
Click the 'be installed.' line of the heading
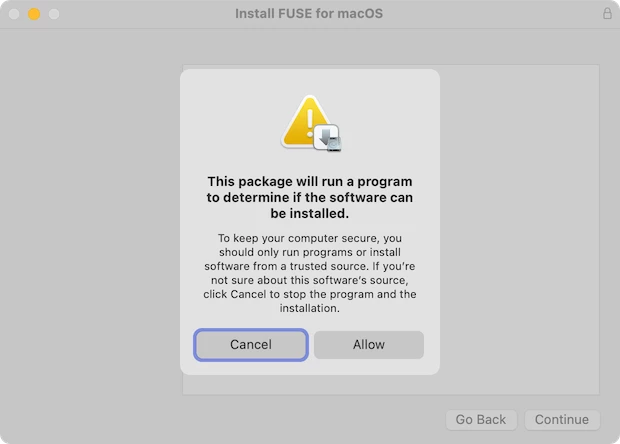point(310,213)
